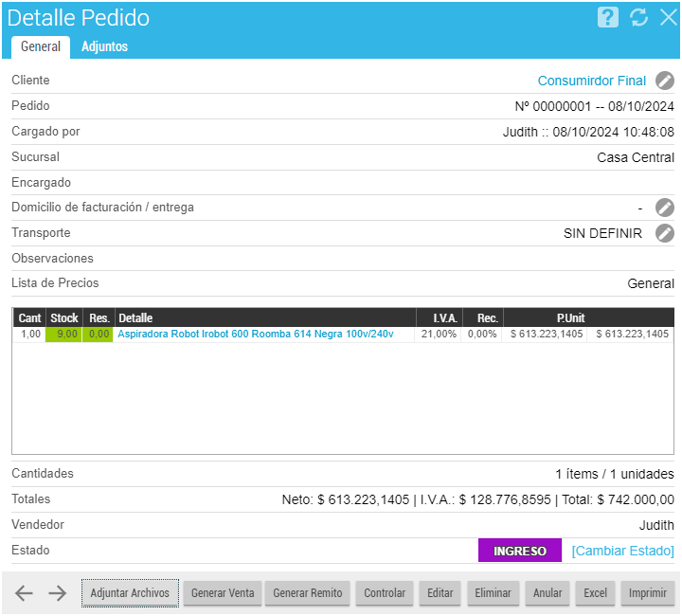
Task: Edit Domicilio de facturación pencil icon
Action: click(665, 208)
